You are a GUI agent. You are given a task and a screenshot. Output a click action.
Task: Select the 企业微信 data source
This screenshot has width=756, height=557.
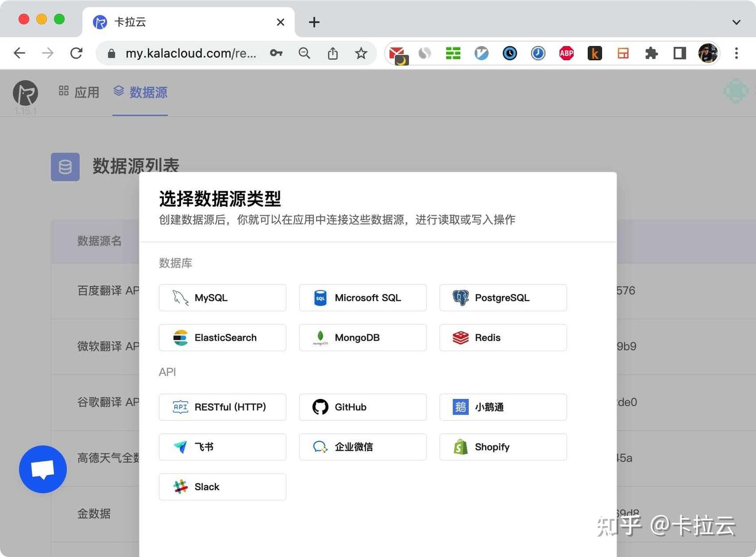pyautogui.click(x=362, y=447)
